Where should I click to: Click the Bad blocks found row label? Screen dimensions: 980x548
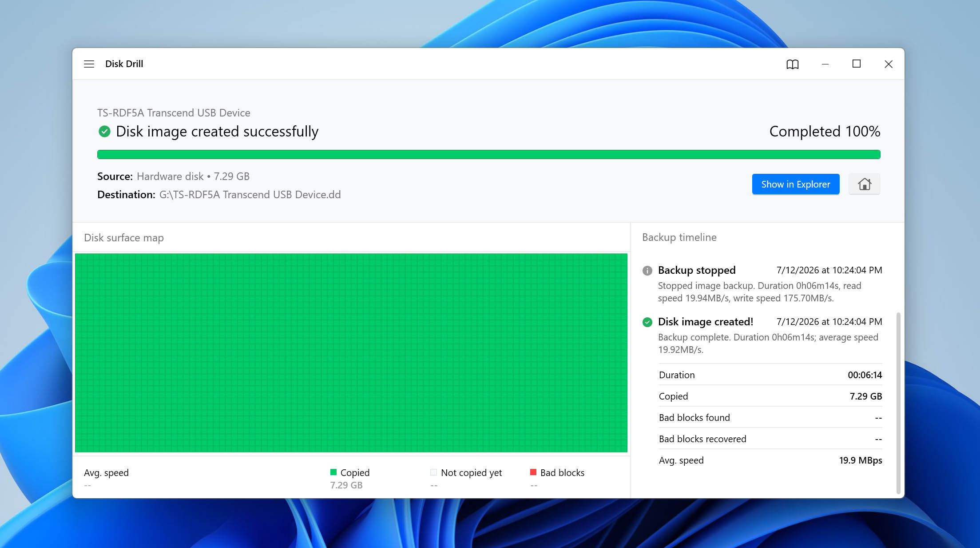coord(694,417)
